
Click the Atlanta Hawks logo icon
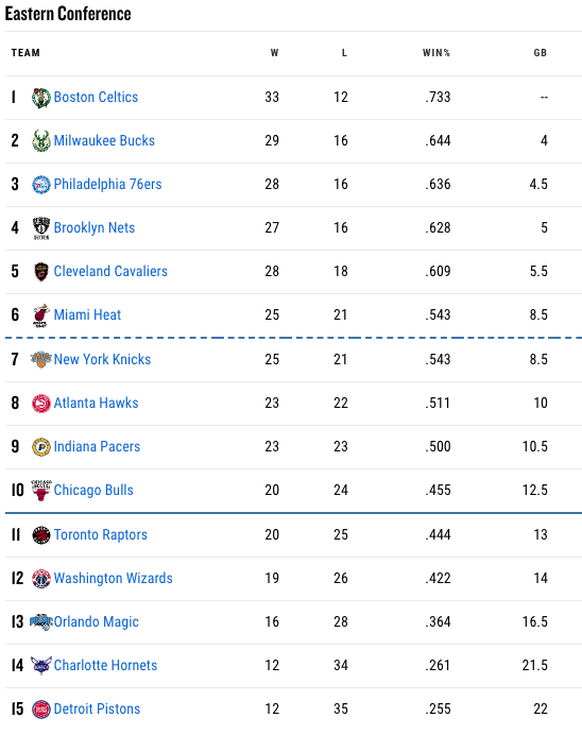pyautogui.click(x=41, y=404)
